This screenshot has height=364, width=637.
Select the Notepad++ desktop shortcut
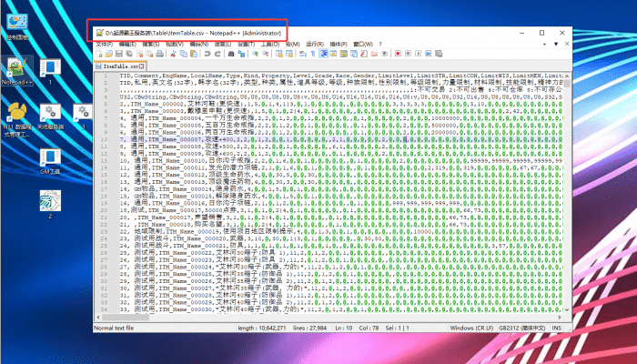[x=17, y=71]
